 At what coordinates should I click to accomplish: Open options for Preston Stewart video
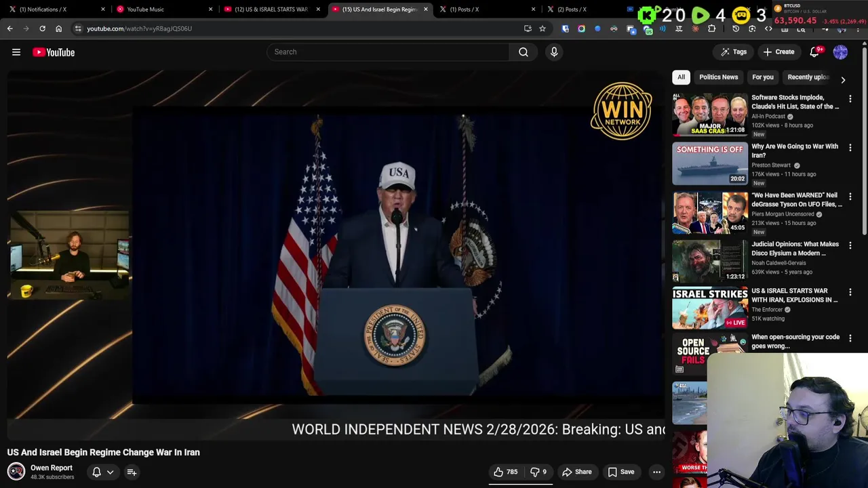coord(850,148)
